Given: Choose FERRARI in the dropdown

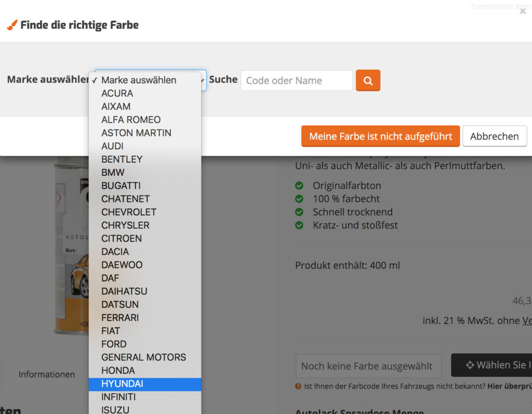Looking at the screenshot, I should point(145,318).
